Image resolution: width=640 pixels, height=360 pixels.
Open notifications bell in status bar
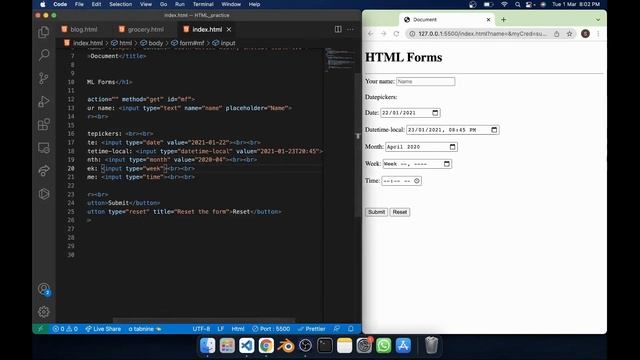pos(351,329)
